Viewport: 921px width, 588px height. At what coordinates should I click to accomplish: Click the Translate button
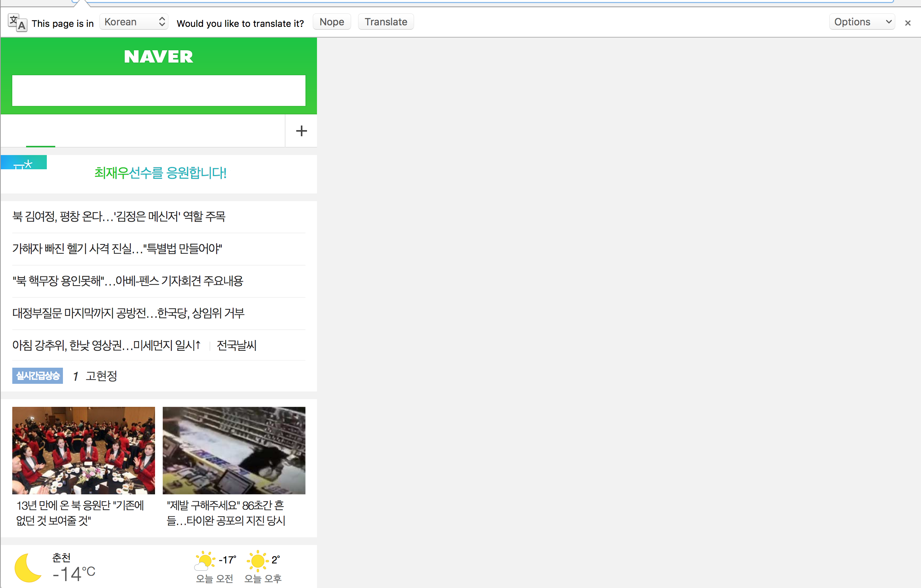pos(386,22)
